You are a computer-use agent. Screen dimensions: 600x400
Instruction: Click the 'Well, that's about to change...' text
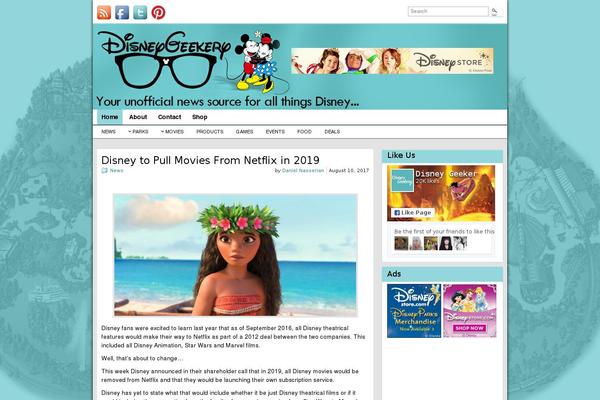point(142,358)
